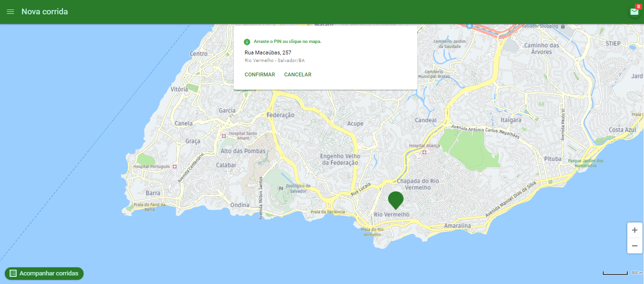The image size is (644, 284).
Task: Click the Candeal neighborhood label
Action: 426,120
